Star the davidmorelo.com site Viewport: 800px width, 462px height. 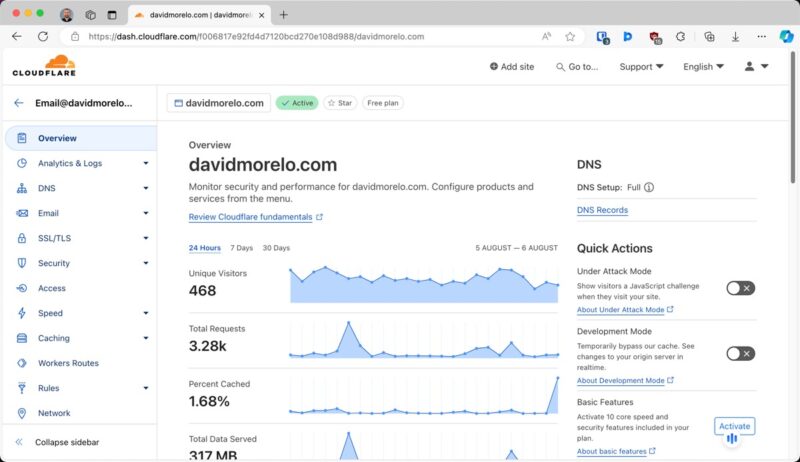tap(340, 103)
